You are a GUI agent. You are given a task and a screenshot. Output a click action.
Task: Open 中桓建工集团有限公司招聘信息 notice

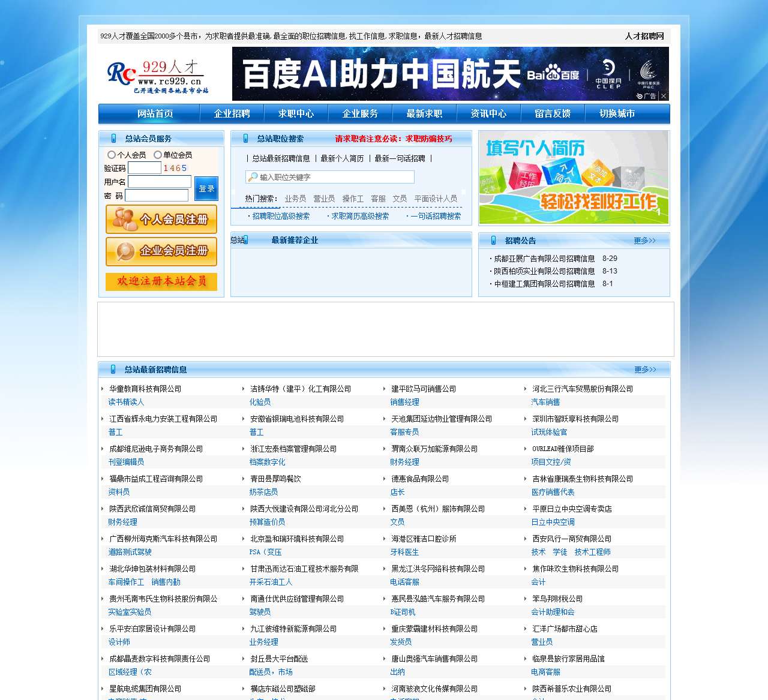tap(544, 284)
